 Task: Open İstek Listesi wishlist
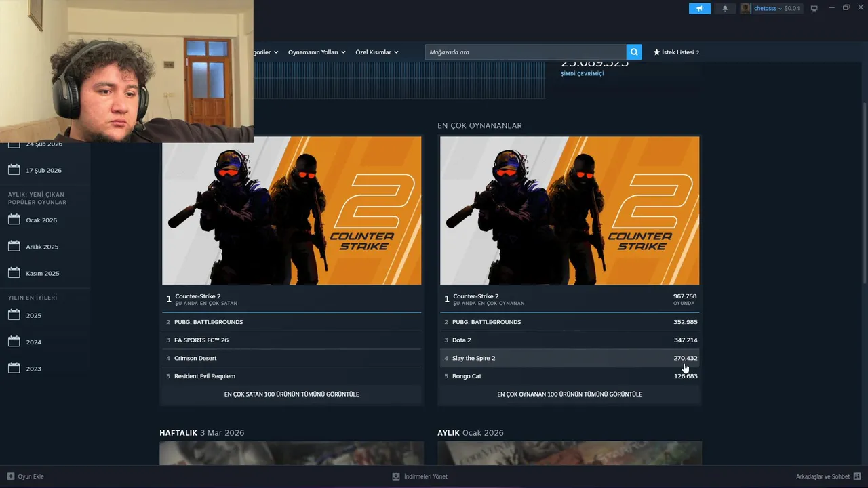click(676, 52)
